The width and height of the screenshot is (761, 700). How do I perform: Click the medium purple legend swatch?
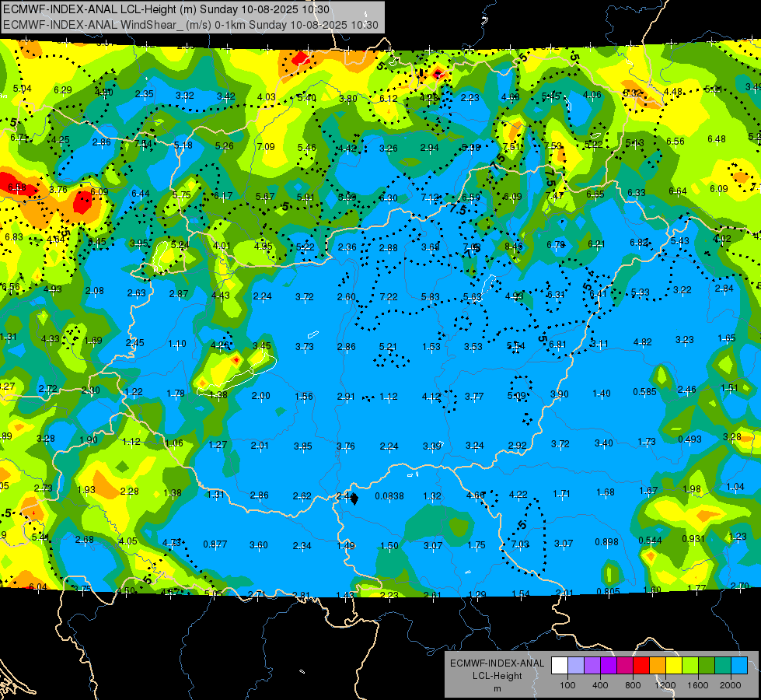[x=592, y=666]
